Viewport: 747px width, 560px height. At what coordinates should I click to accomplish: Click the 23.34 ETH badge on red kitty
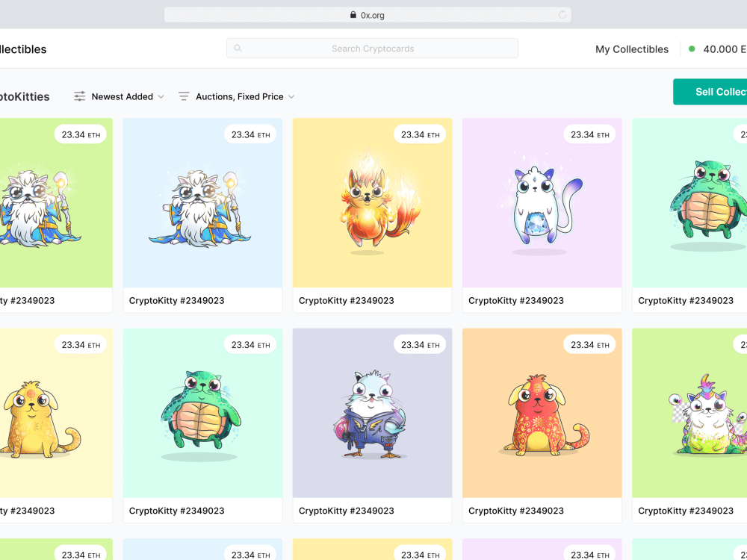click(589, 345)
